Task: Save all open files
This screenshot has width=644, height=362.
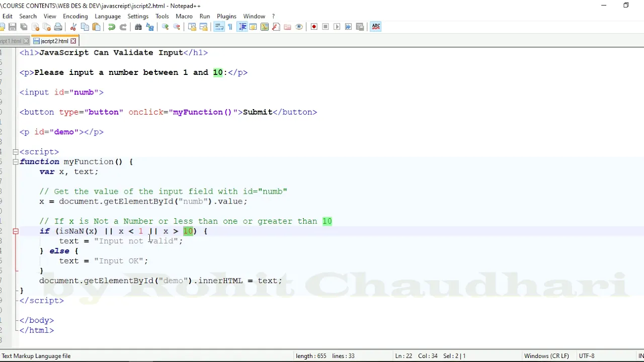Action: [x=24, y=27]
